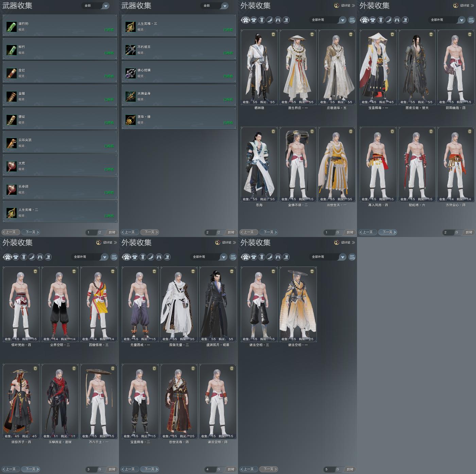Select shoe category tab on outfit page 5 panel
The image size is (476, 474).
click(286, 257)
